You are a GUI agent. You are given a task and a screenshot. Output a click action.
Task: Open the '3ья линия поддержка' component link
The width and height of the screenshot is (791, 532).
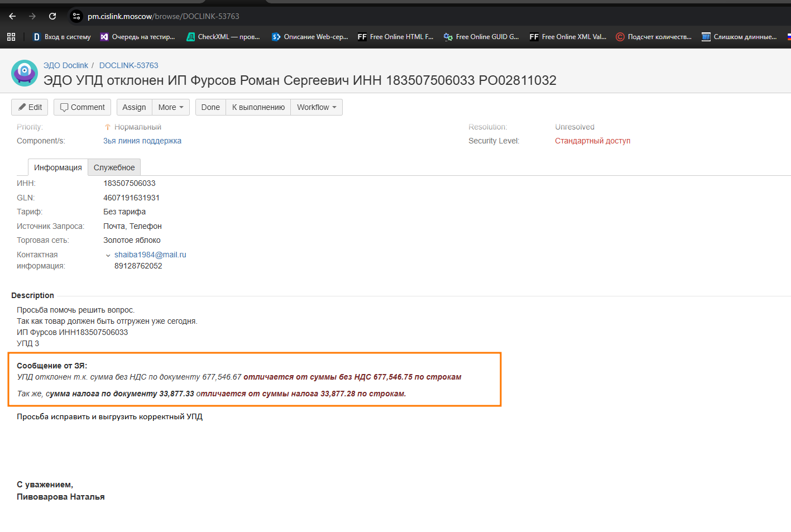coord(142,141)
